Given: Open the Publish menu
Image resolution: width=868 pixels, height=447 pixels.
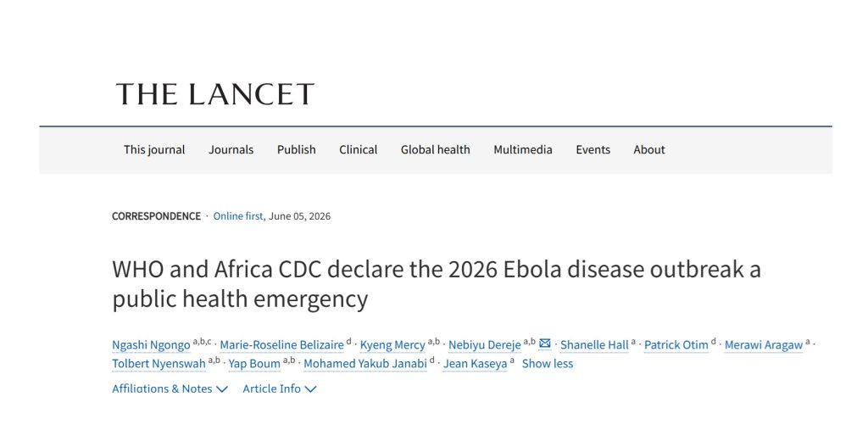Looking at the screenshot, I should pyautogui.click(x=296, y=149).
